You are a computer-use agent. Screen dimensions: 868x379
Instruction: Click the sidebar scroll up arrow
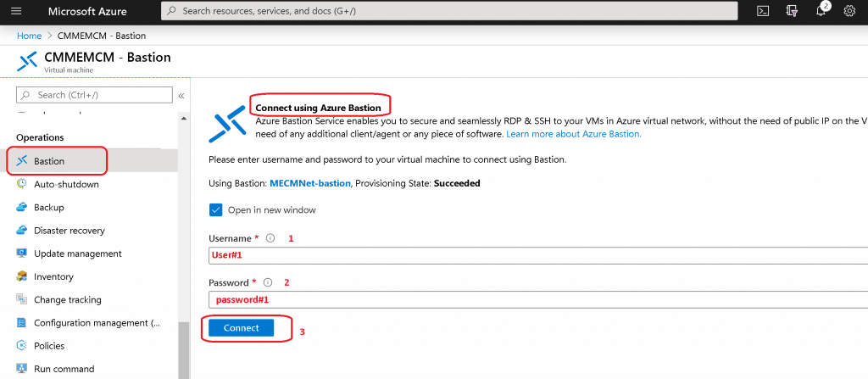click(183, 118)
